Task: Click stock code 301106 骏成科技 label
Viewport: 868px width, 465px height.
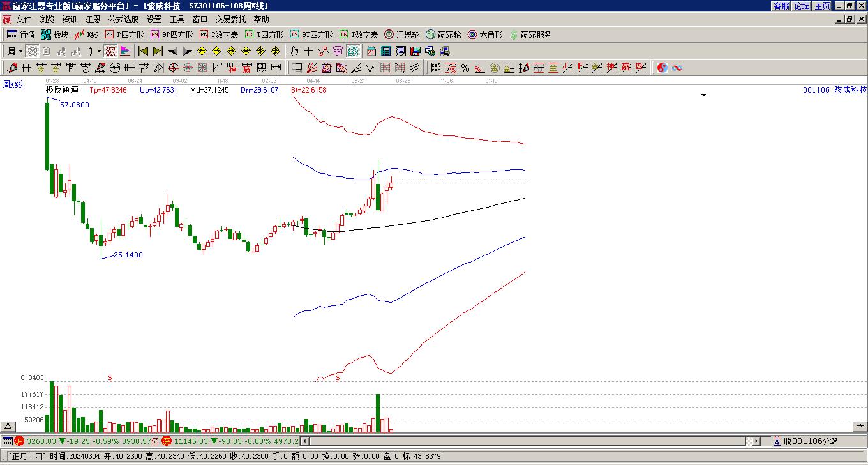Action: 835,90
